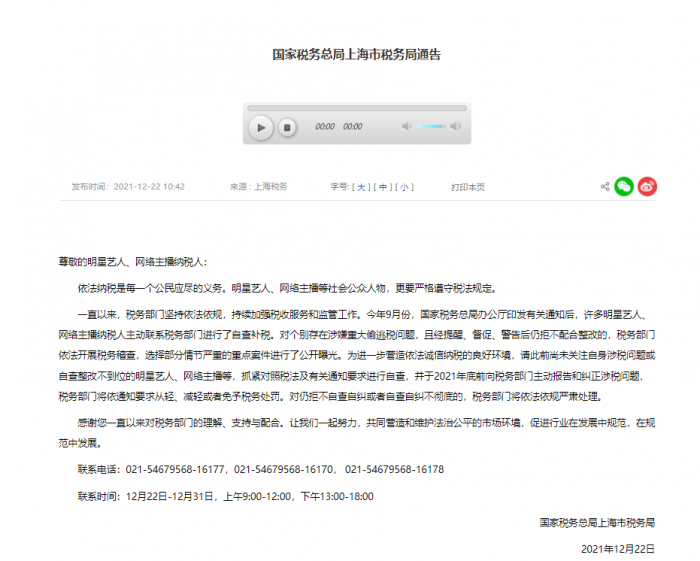
Task: Share the notice via WeChat icon
Action: click(x=624, y=187)
